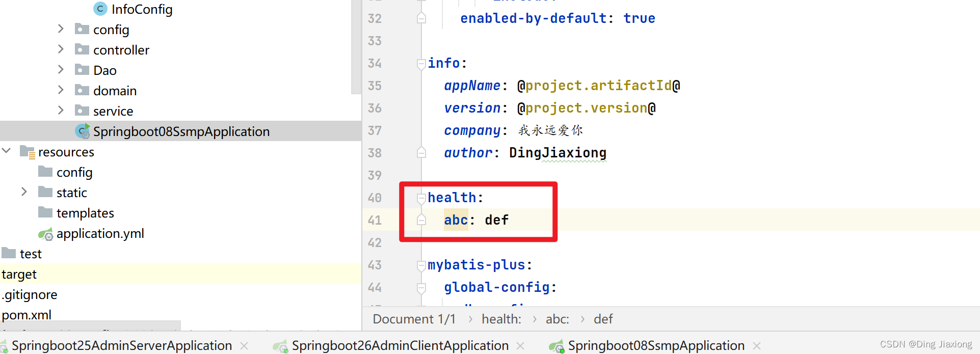Click the health: breadcrumb
This screenshot has height=354, width=980.
tap(501, 319)
